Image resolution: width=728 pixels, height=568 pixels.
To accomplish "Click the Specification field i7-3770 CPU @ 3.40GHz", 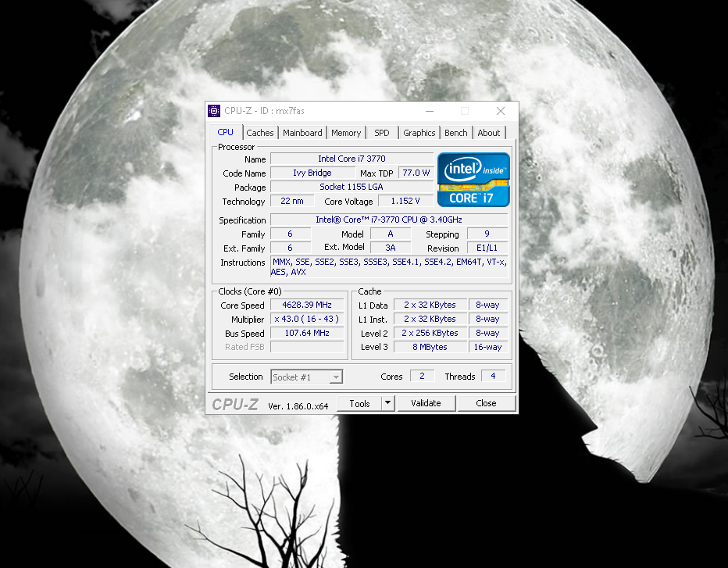I will point(389,220).
